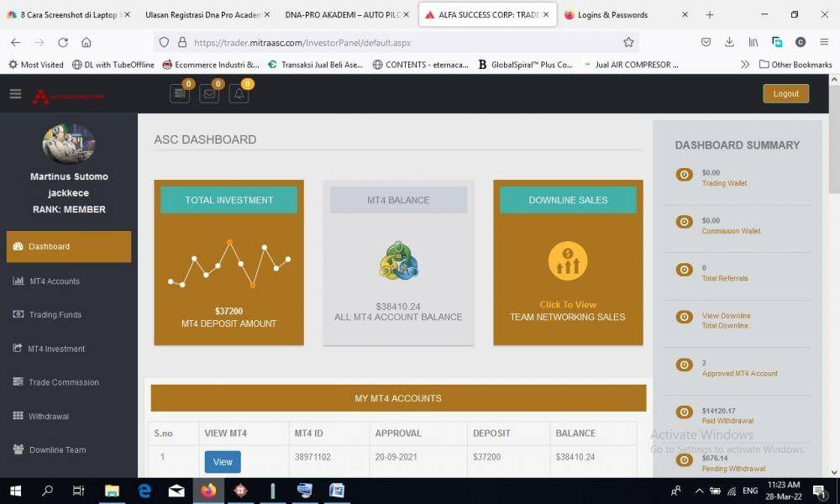The height and width of the screenshot is (504, 840).
Task: Click the Firefox icon in Windows taskbar
Action: click(208, 491)
